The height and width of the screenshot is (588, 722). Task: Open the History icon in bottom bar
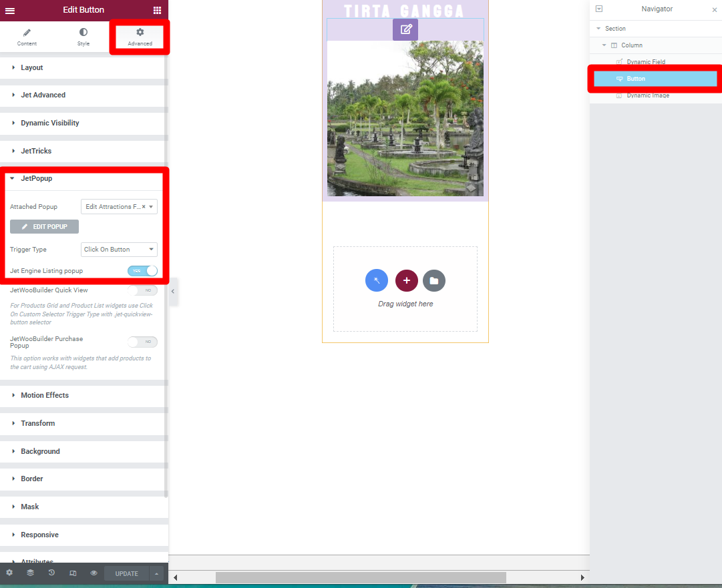(x=51, y=573)
